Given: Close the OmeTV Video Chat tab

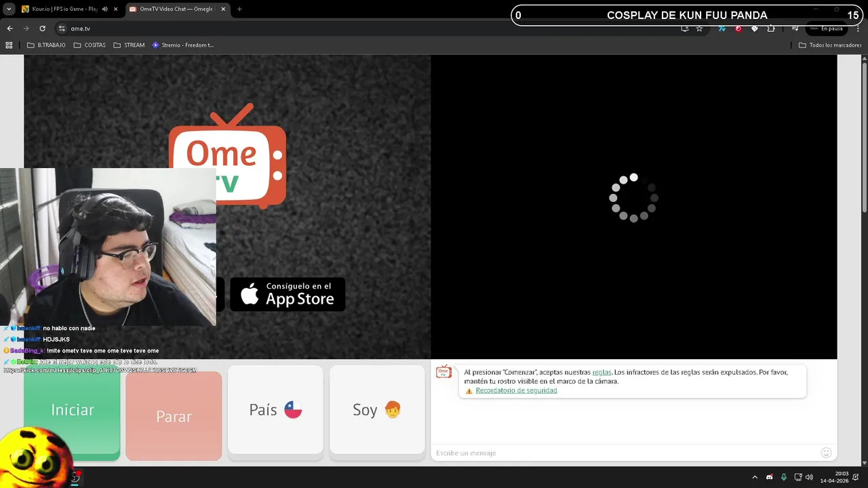Looking at the screenshot, I should point(223,9).
